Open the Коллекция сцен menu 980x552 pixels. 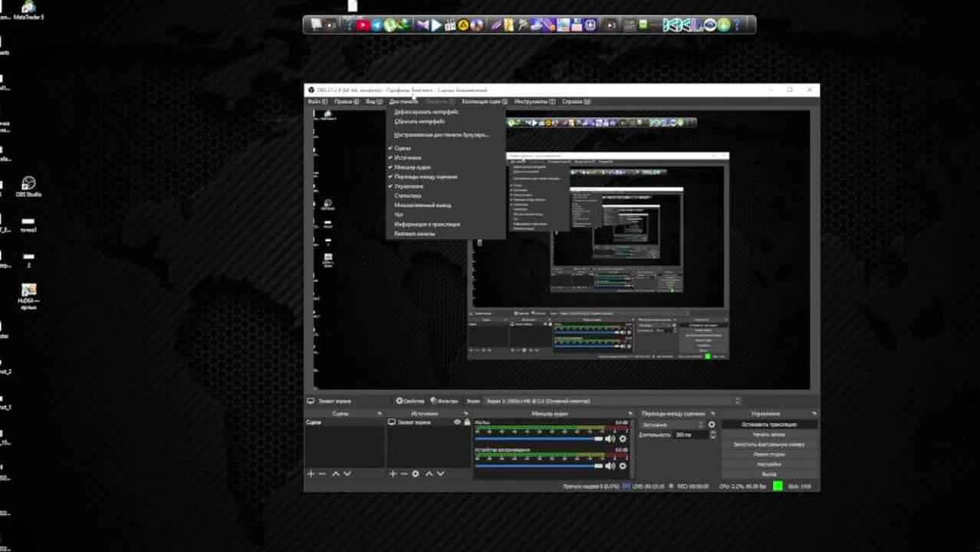[x=485, y=101]
